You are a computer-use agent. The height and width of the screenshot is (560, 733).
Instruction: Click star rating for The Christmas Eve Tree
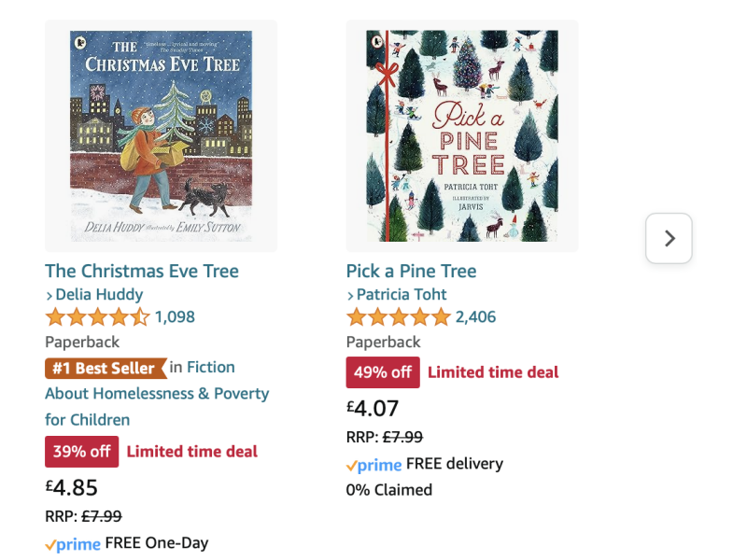[x=97, y=317]
